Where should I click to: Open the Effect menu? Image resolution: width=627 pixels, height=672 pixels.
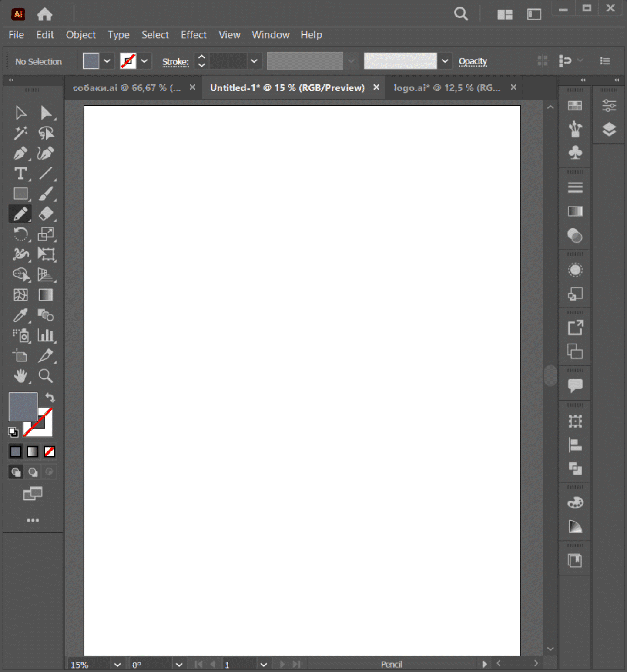(194, 35)
